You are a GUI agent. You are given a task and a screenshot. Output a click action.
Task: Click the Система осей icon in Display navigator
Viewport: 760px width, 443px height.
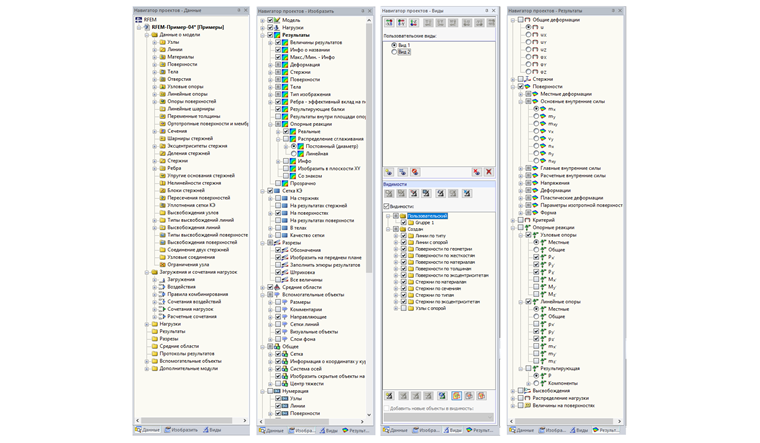click(x=285, y=369)
